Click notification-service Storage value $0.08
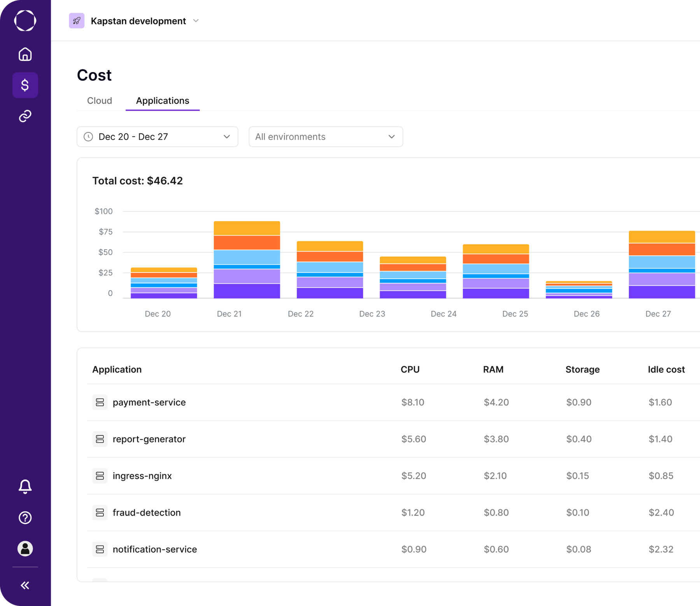 point(579,549)
